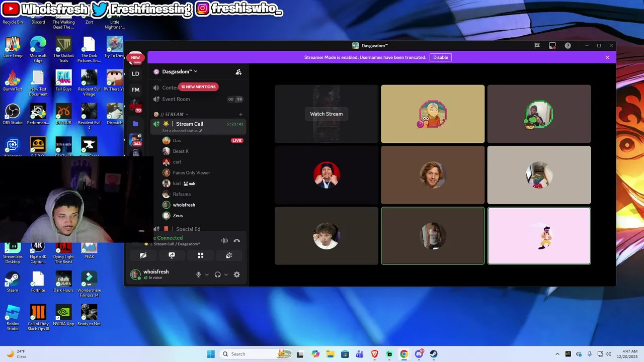644x362 pixels.
Task: Select the red cap avatar video tile
Action: [x=327, y=174]
